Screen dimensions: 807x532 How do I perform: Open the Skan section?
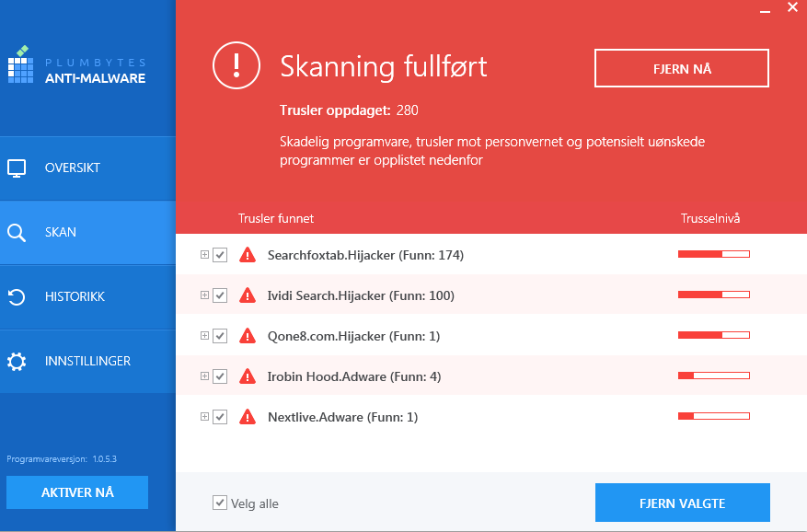tap(87, 233)
